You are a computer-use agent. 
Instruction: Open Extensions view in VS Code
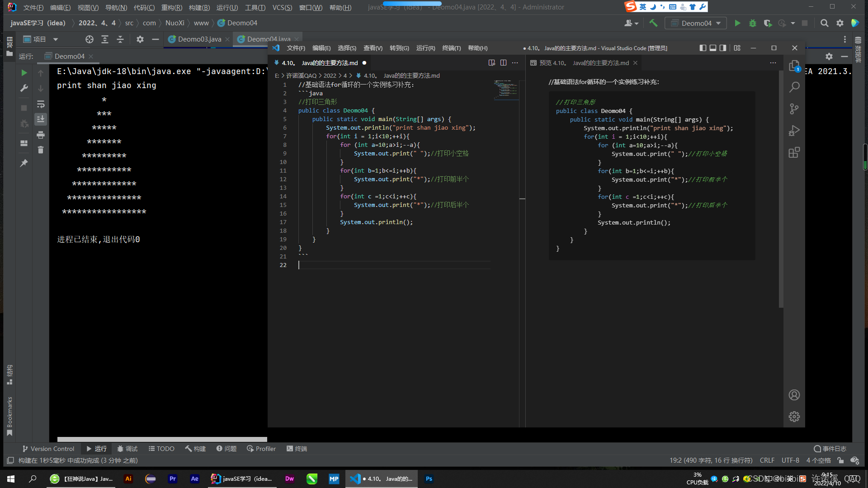click(x=794, y=152)
